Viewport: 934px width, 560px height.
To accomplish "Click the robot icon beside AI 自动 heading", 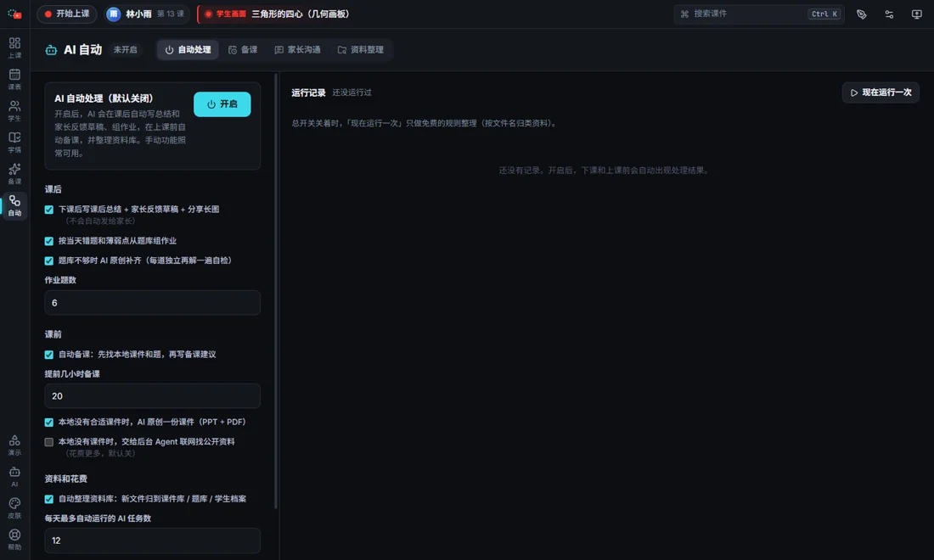I will click(51, 50).
